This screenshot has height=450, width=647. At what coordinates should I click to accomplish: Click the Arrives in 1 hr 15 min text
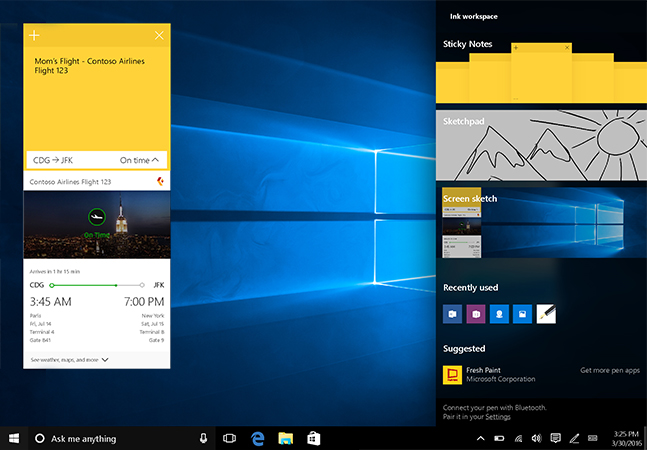coord(55,271)
